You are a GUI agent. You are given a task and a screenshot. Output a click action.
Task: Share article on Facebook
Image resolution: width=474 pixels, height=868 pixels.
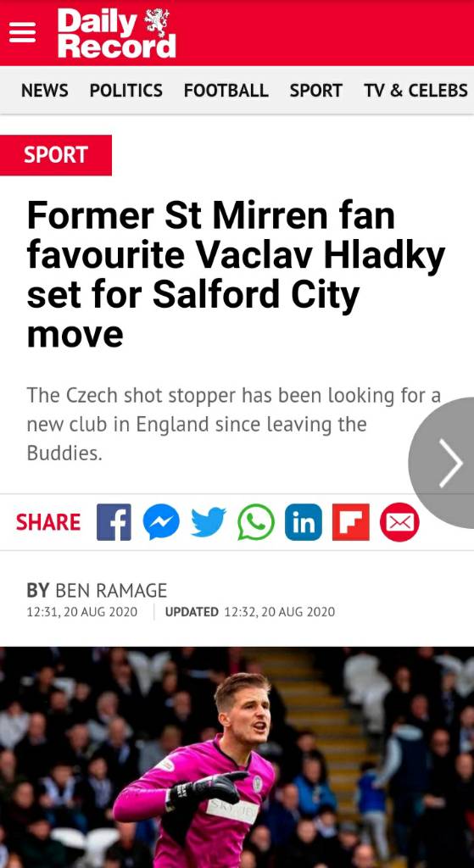tap(114, 522)
